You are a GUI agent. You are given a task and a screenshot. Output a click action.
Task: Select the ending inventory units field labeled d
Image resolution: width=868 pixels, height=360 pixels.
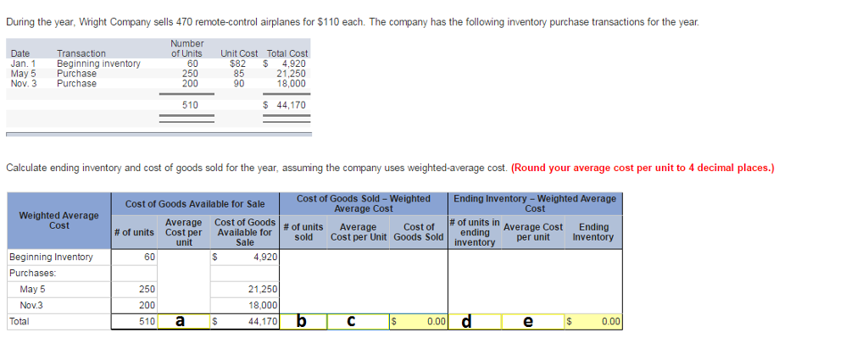click(x=475, y=321)
